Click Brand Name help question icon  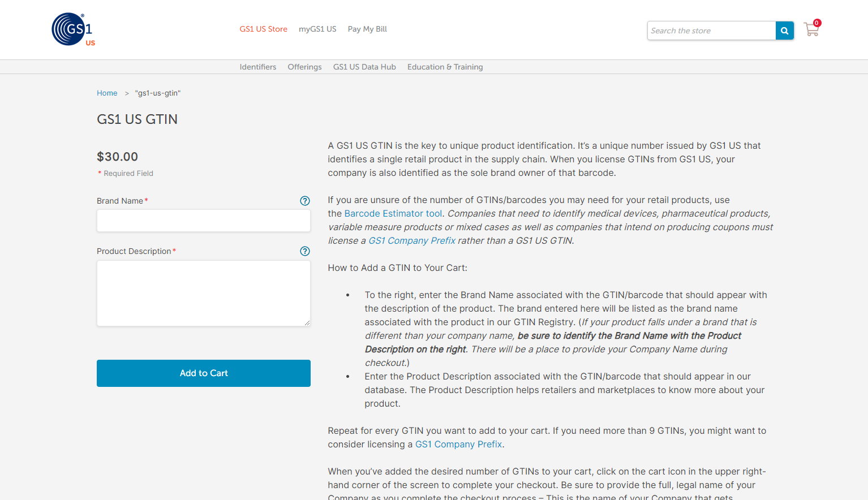coord(304,201)
